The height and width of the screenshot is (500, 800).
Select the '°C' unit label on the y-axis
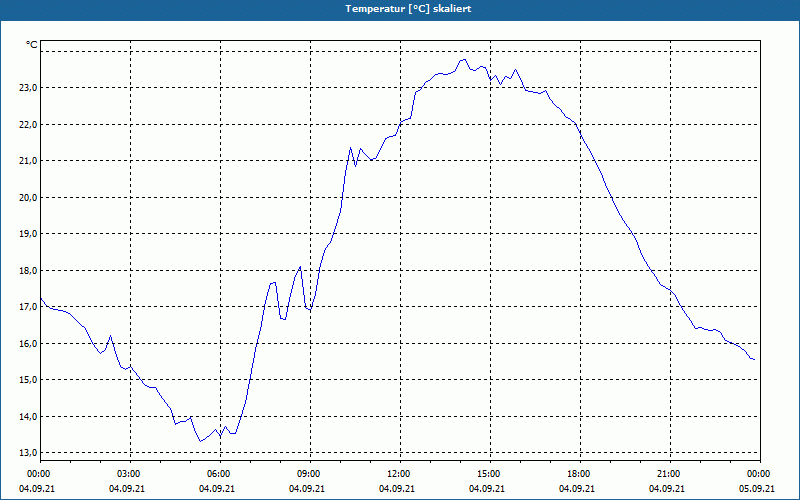[x=32, y=45]
